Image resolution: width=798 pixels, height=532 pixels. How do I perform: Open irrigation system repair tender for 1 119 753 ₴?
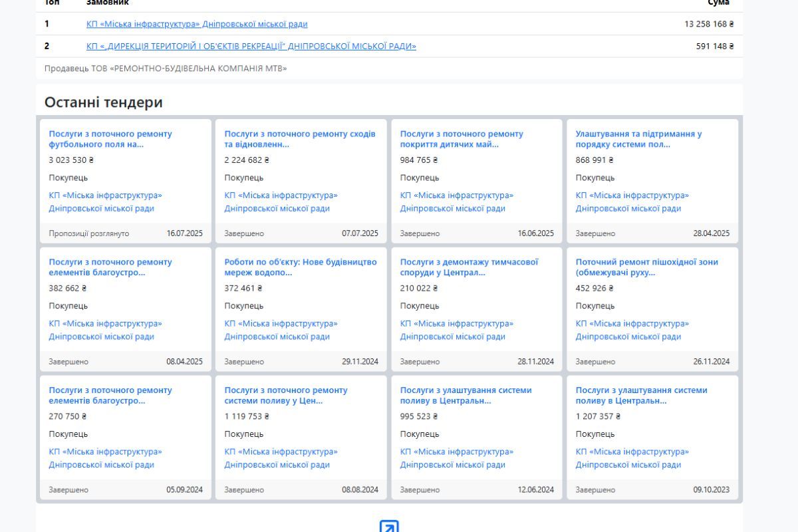(286, 396)
